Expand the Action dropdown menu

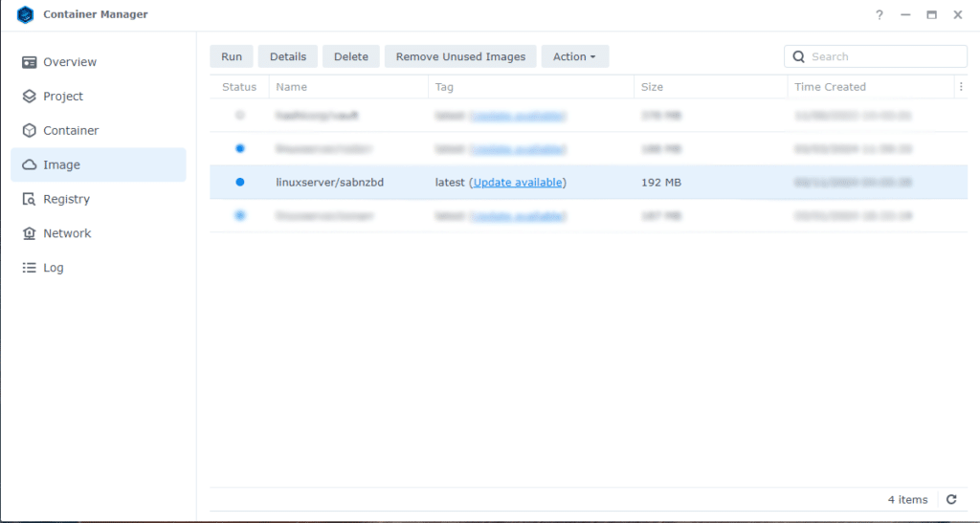pyautogui.click(x=574, y=56)
